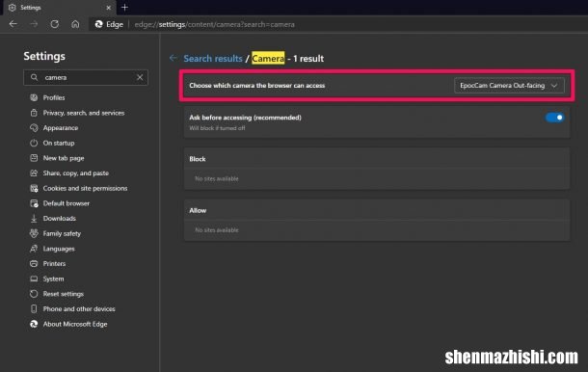Open Profiles settings
Viewport: 588px width, 372px height.
click(x=54, y=97)
